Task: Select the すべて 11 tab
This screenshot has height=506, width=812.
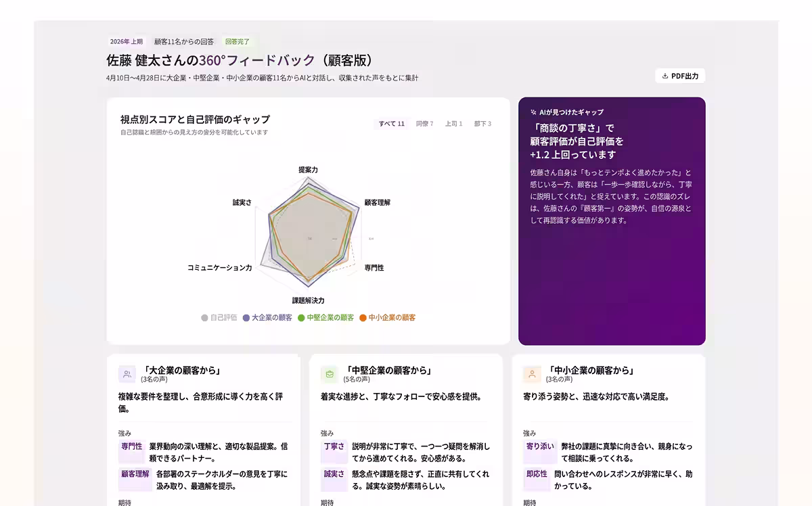Action: point(392,124)
